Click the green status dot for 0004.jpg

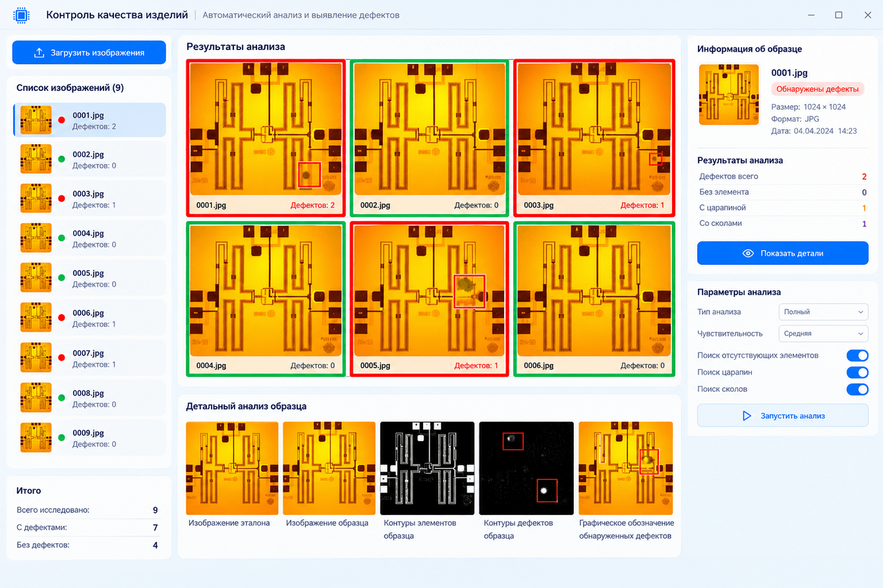[62, 238]
